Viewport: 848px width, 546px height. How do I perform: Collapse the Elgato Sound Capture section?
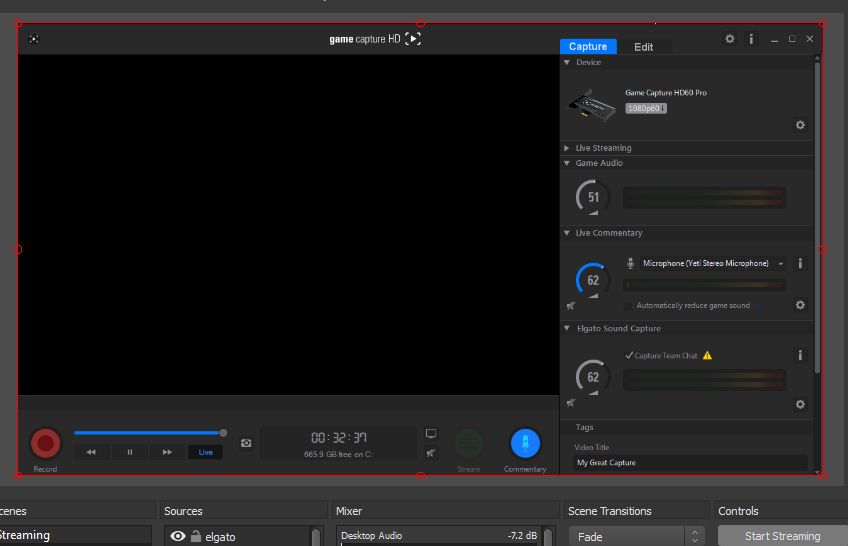567,328
